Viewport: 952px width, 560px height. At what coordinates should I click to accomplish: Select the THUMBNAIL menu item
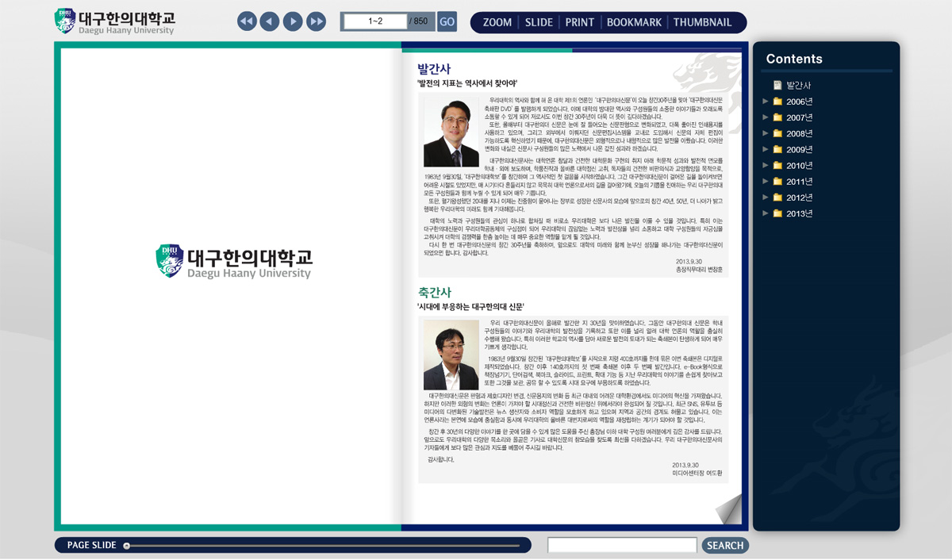pyautogui.click(x=702, y=22)
